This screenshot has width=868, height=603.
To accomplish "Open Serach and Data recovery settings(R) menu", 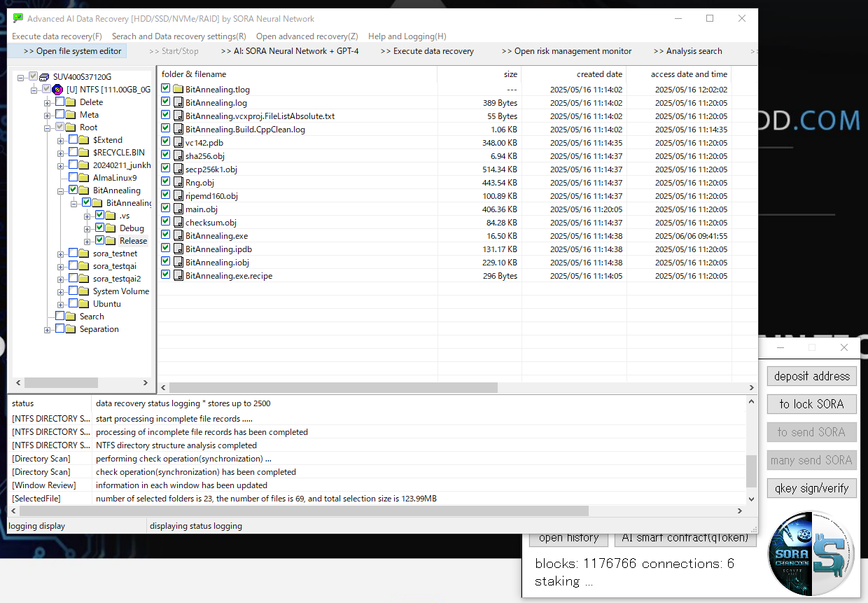I will (179, 36).
